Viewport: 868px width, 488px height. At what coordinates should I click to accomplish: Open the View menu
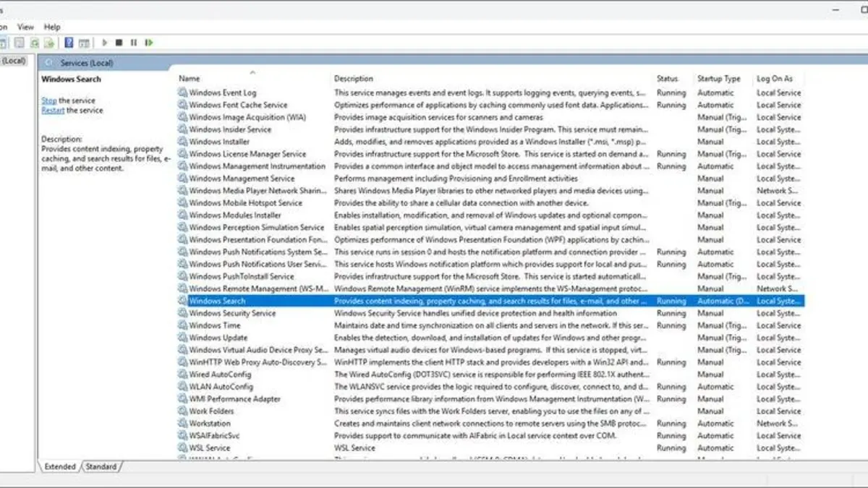(x=26, y=27)
